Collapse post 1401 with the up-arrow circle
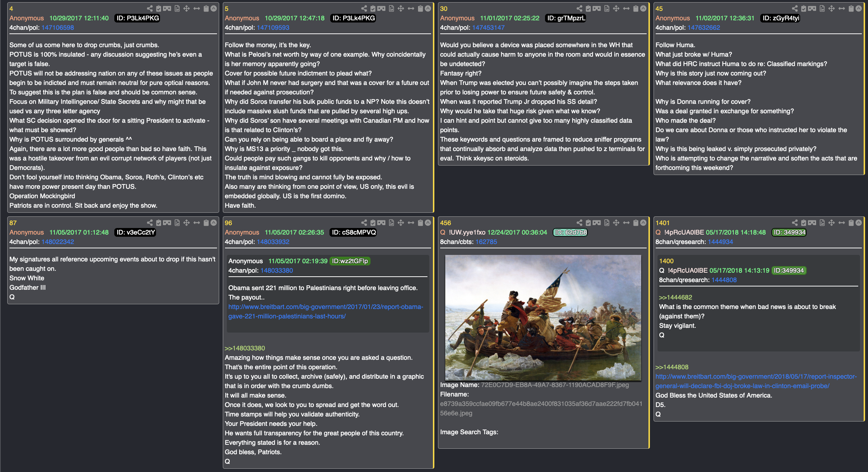 [859, 223]
